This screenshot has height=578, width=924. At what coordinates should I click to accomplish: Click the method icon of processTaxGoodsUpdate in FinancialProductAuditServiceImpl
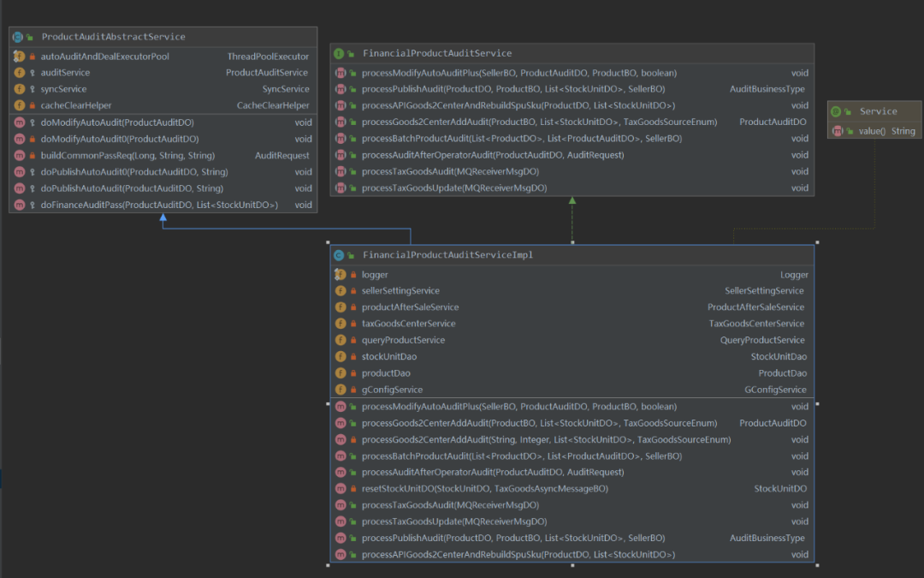tap(341, 521)
